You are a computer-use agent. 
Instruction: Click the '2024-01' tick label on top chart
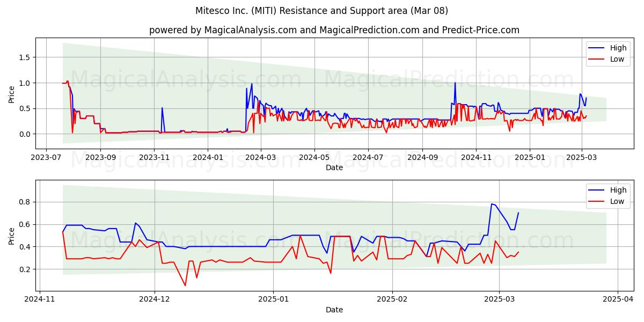pyautogui.click(x=208, y=157)
